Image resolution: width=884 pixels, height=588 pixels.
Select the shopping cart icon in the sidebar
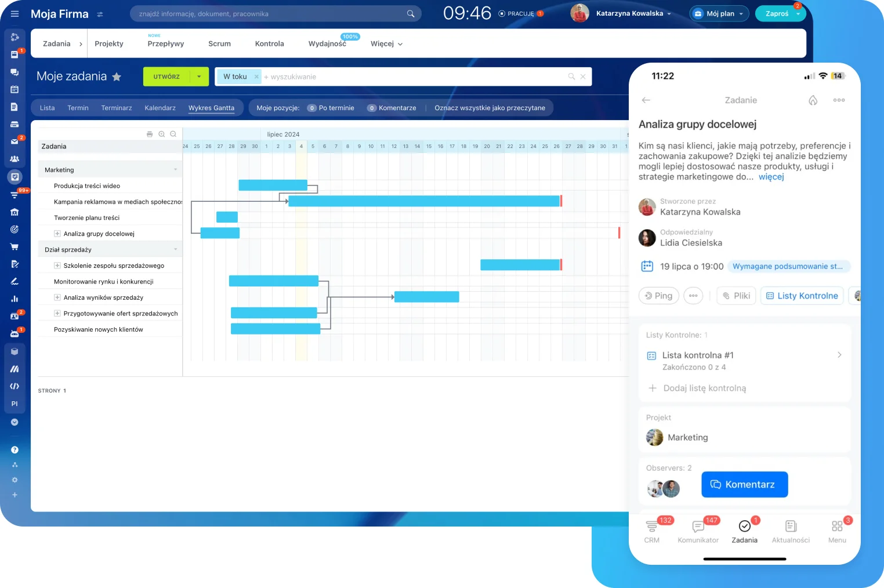pos(15,246)
